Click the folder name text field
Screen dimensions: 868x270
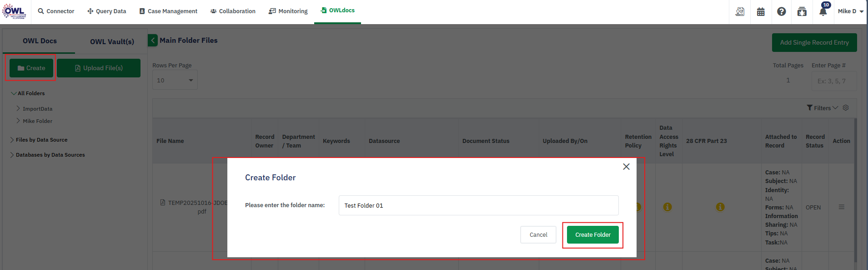pos(478,206)
